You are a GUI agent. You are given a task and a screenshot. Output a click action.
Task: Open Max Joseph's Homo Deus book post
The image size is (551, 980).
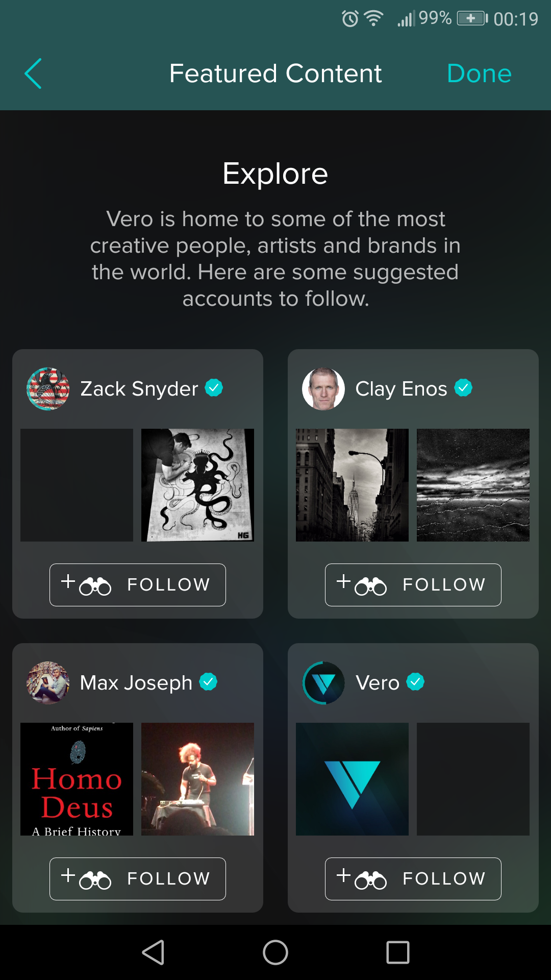click(x=77, y=779)
